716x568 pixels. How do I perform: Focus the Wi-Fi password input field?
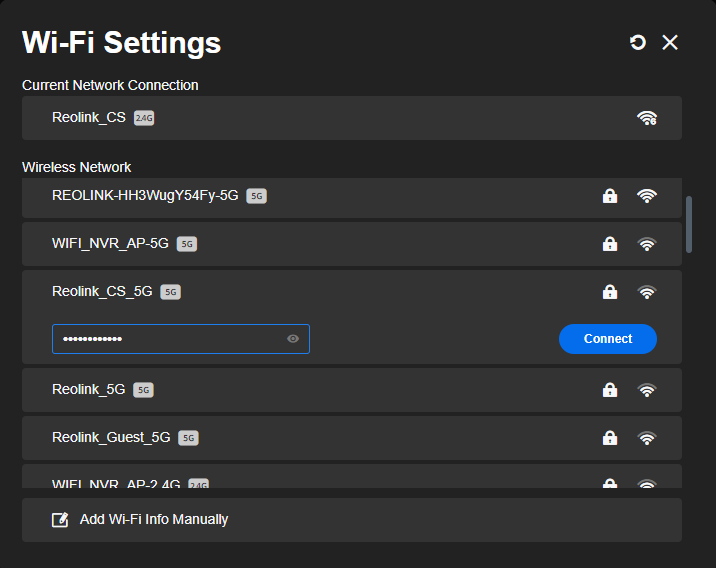pyautogui.click(x=181, y=339)
